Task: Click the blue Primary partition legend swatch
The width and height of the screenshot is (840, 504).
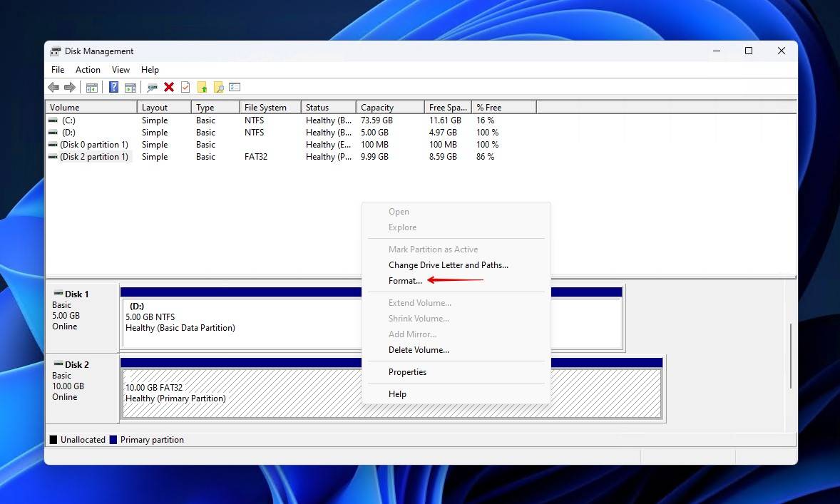Action: tap(113, 440)
